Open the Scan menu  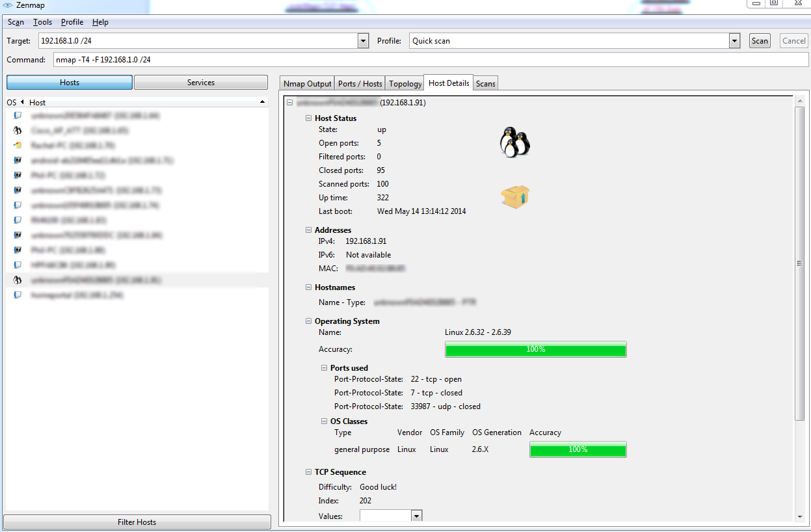click(x=16, y=22)
